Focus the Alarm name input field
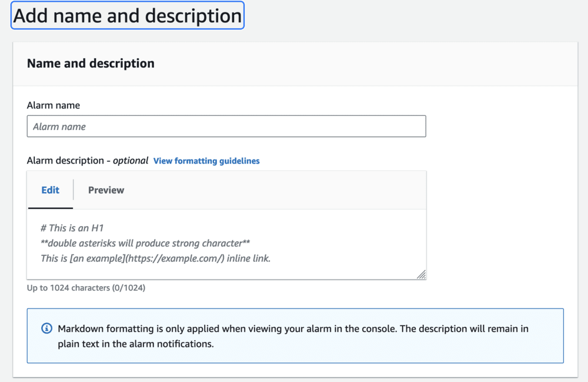Image resolution: width=588 pixels, height=382 pixels. (x=226, y=127)
